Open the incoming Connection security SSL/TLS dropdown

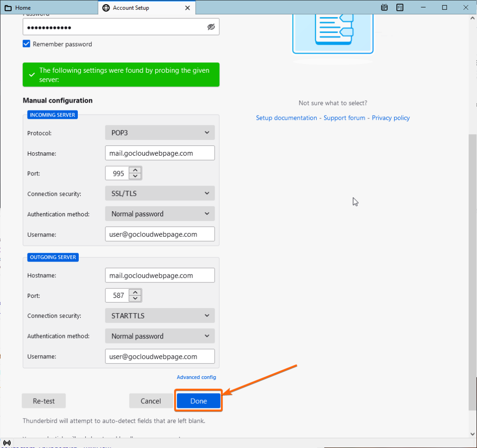pos(160,193)
